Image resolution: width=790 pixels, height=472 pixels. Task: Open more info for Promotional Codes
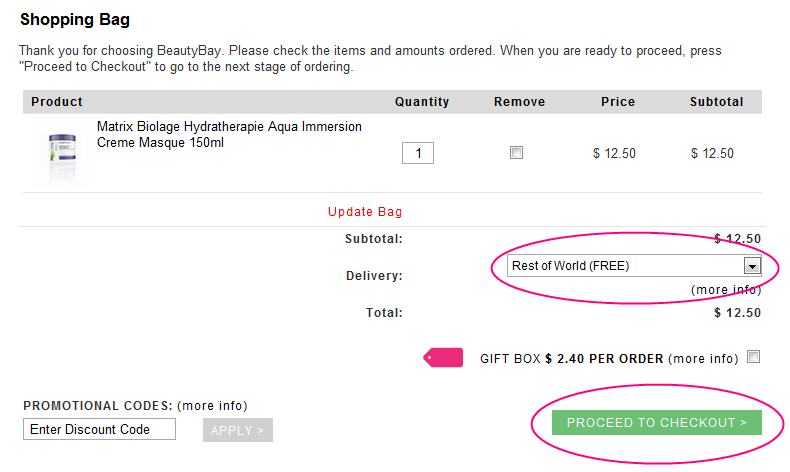(x=212, y=406)
